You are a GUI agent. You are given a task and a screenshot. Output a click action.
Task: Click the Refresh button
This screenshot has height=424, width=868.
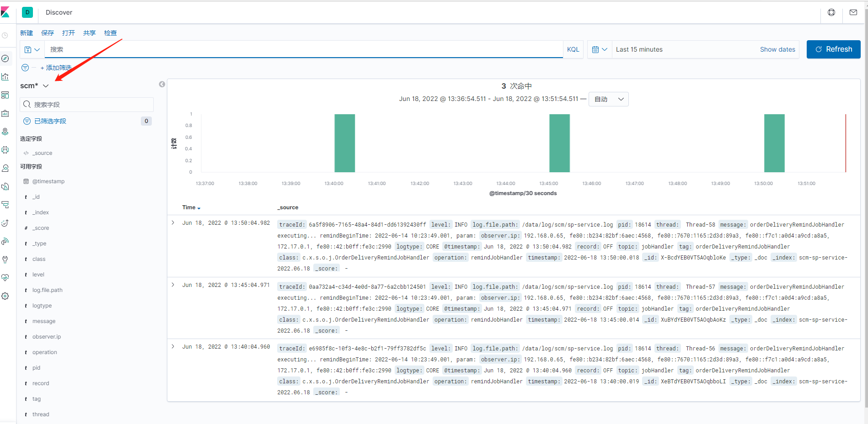833,49
